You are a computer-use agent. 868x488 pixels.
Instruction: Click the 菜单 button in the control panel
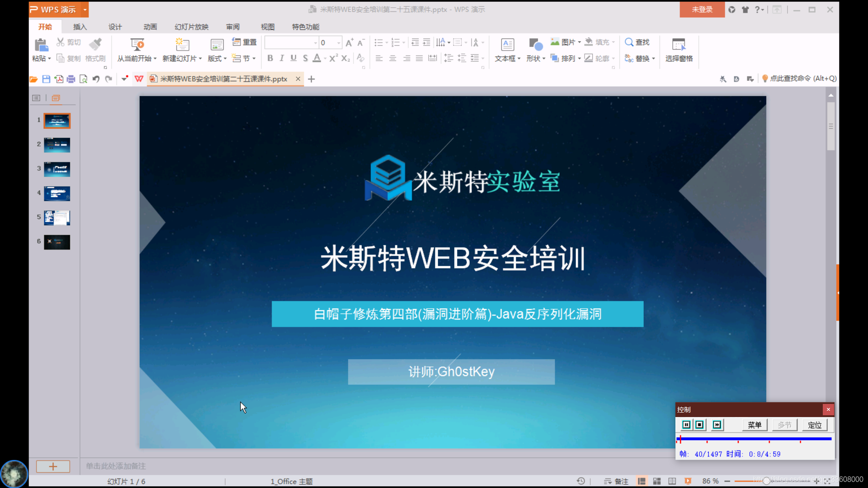point(754,425)
